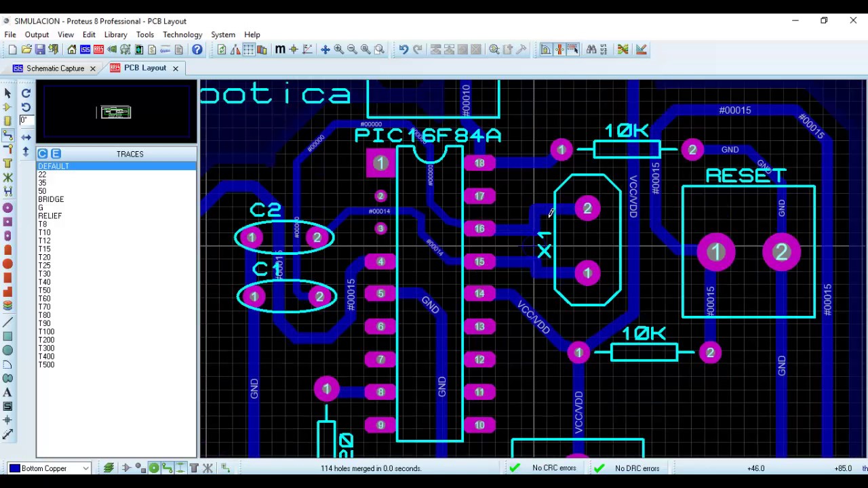The image size is (868, 488).
Task: Open the Output menu
Action: (37, 35)
